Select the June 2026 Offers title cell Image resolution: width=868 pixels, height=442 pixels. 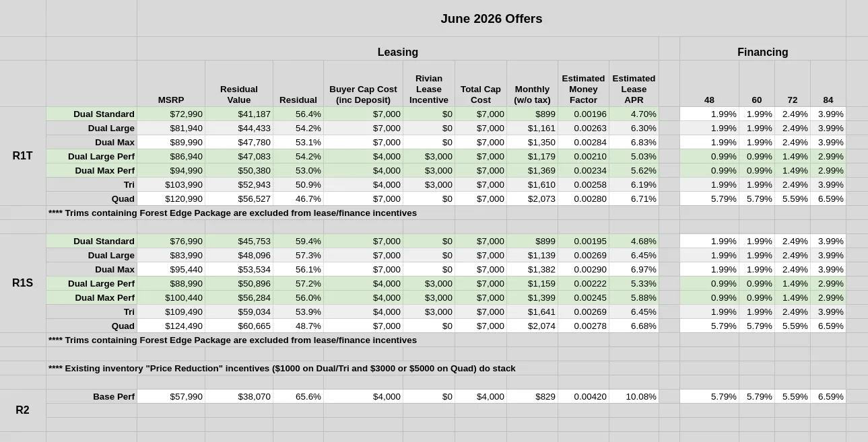point(492,18)
